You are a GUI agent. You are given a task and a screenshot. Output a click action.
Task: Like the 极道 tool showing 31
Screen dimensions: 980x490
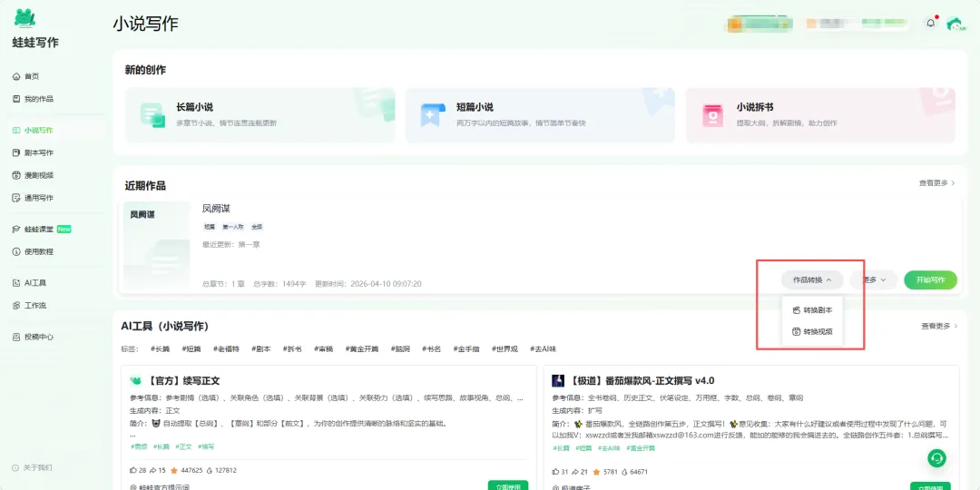pyautogui.click(x=561, y=472)
